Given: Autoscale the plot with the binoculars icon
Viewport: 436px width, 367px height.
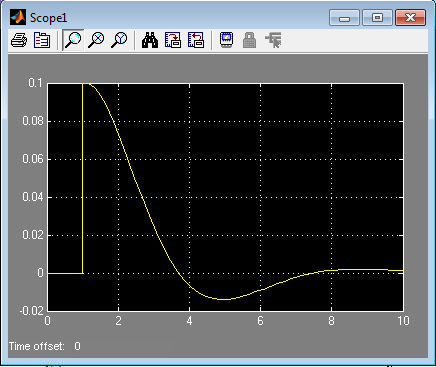Looking at the screenshot, I should click(x=150, y=40).
